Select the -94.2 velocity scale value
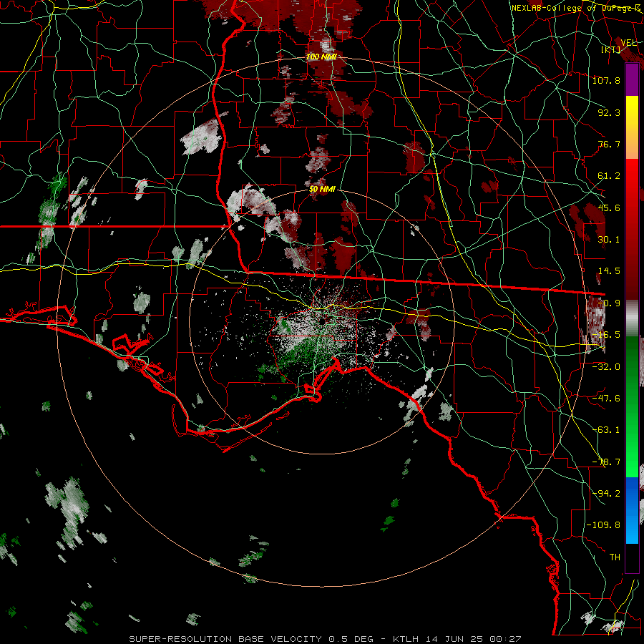 (x=606, y=493)
